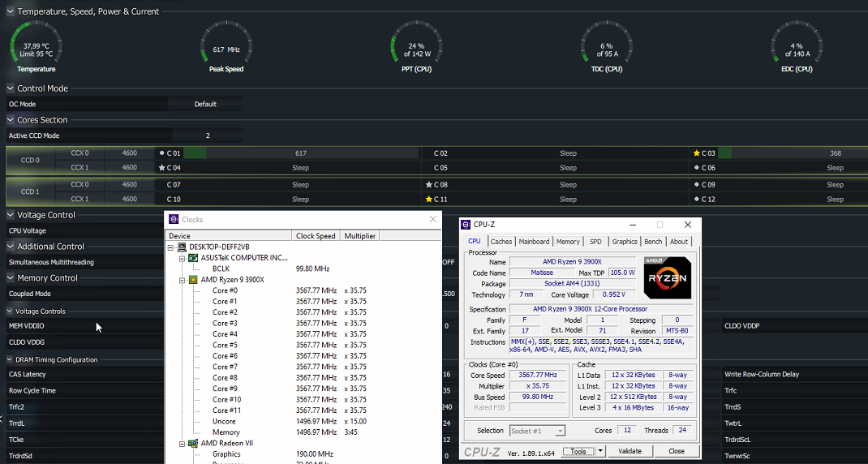Click the Validate button in CPU-Z
Screen dimensions: 868x464
(x=630, y=451)
